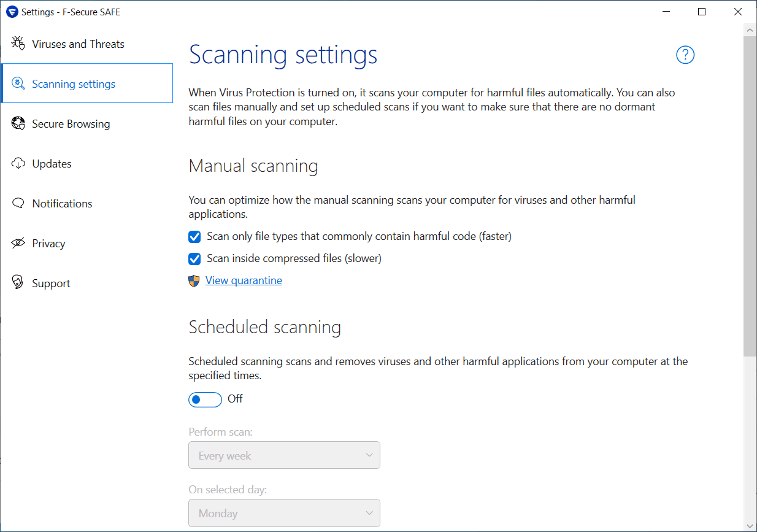
Task: Open the On selected day Monday dropdown
Action: [284, 513]
